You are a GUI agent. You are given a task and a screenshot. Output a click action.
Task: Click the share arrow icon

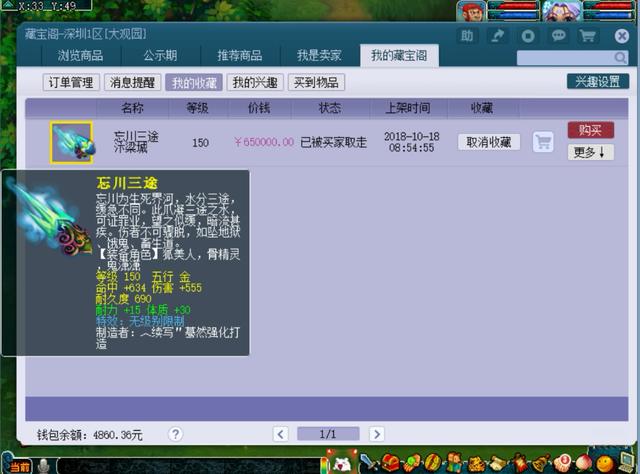pos(497,35)
